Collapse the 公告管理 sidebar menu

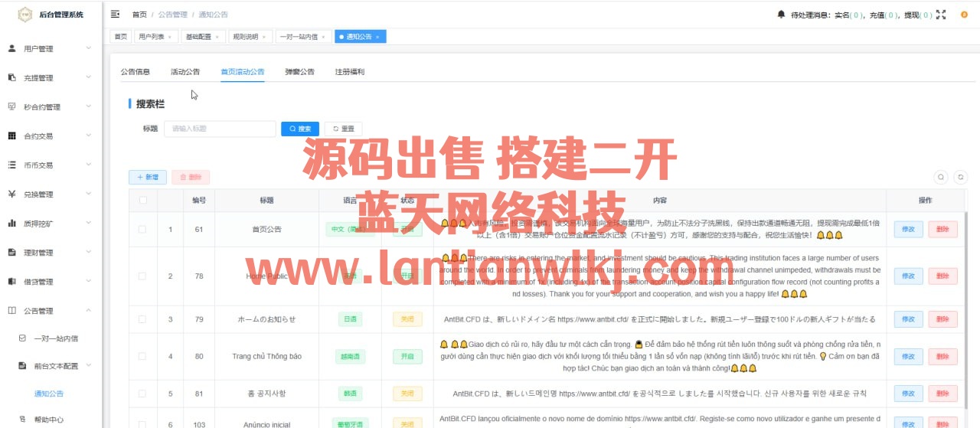(51, 311)
